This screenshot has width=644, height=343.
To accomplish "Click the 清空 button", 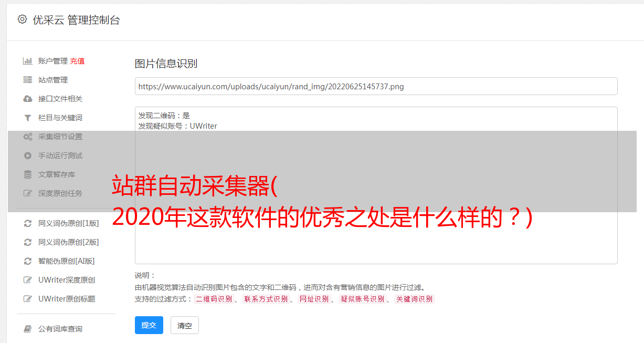I will coord(185,325).
